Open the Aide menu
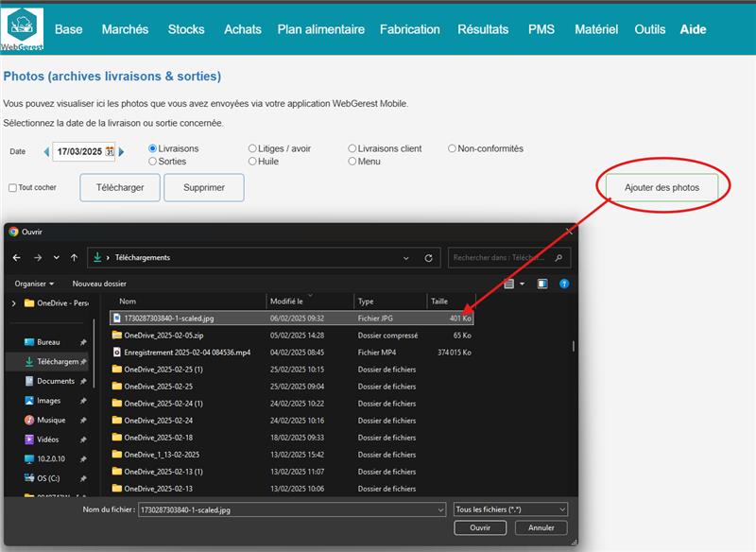This screenshot has height=552, width=756. [x=693, y=29]
